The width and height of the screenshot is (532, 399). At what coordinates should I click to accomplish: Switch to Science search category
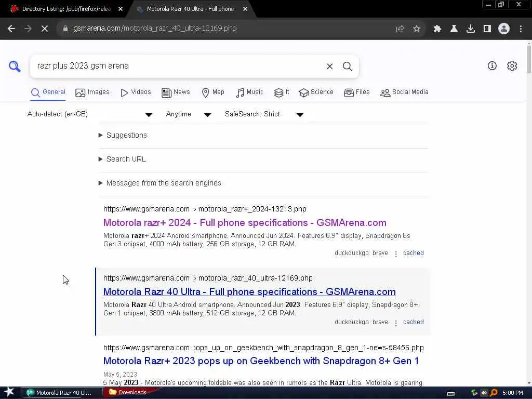tap(316, 92)
